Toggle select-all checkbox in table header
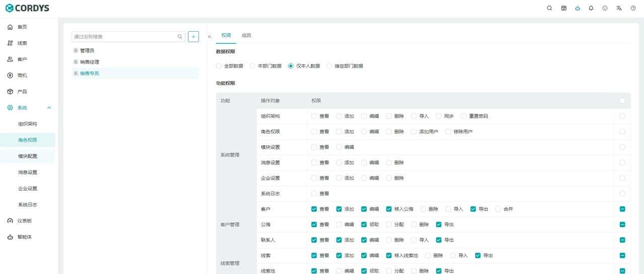The image size is (644, 274). pyautogui.click(x=622, y=101)
